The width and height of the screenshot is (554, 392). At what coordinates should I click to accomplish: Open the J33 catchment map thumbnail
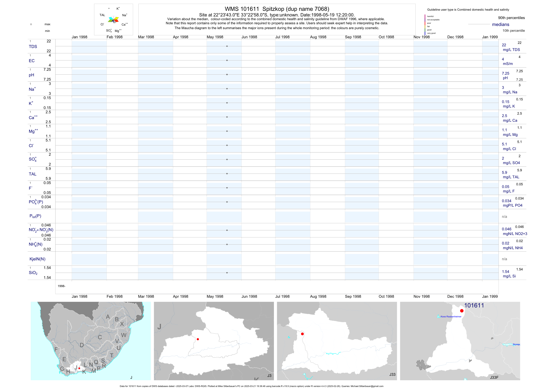pos(337,341)
